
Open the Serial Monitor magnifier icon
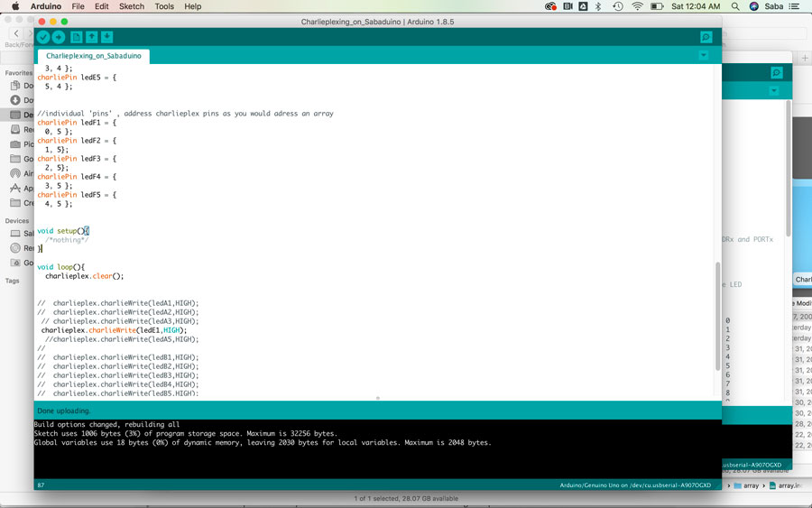[706, 37]
